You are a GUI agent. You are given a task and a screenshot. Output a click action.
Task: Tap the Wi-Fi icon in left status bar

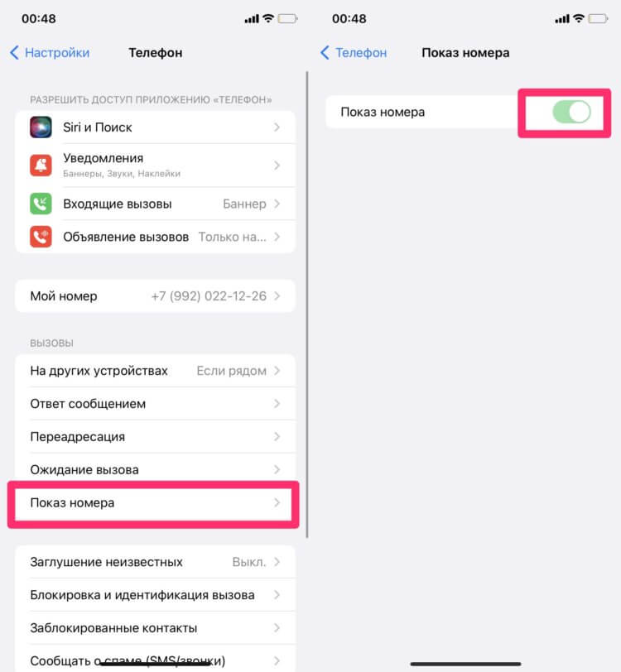[x=268, y=18]
